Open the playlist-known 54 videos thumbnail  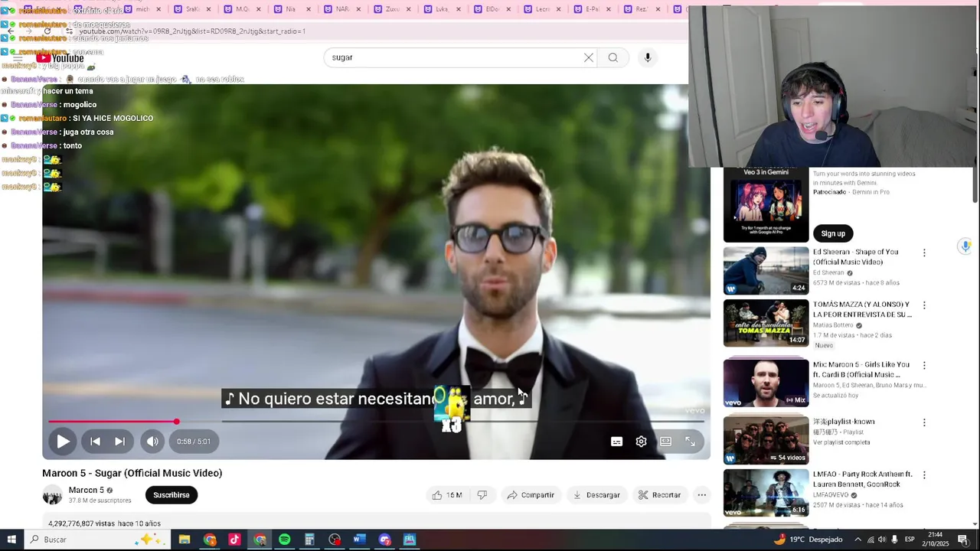766,439
